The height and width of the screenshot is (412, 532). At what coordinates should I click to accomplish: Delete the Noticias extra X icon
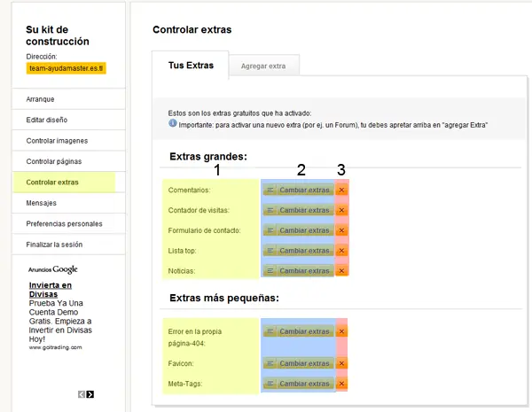[341, 271]
